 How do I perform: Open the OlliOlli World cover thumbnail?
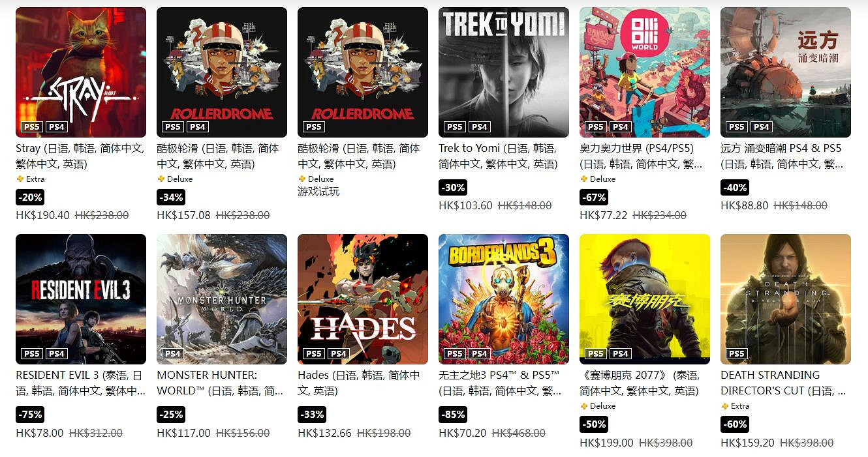tap(645, 72)
